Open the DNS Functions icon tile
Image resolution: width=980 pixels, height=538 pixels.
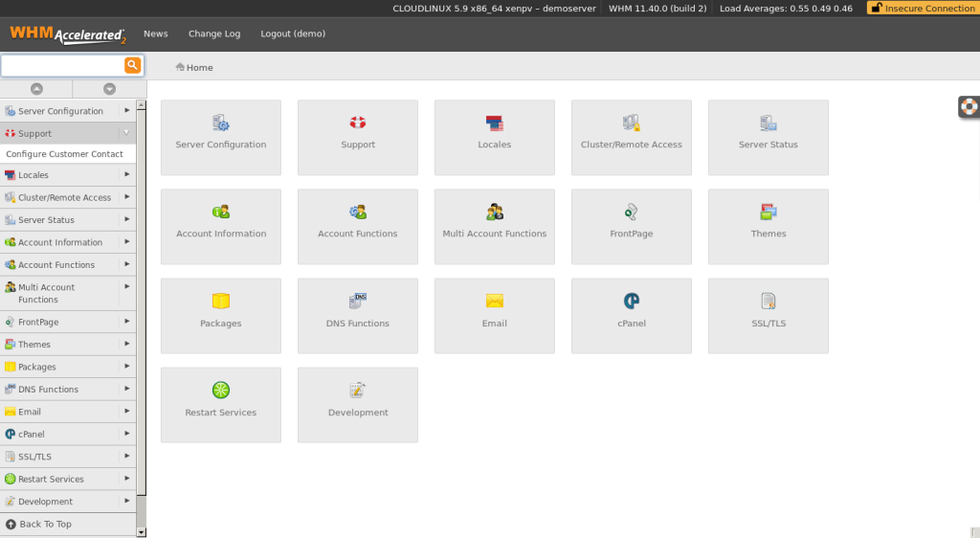coord(358,315)
